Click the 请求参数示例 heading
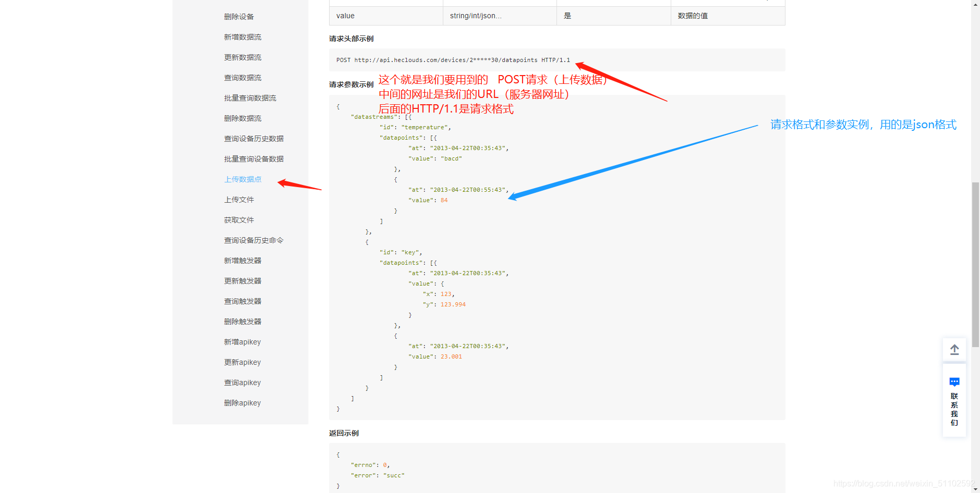980x493 pixels. 351,84
